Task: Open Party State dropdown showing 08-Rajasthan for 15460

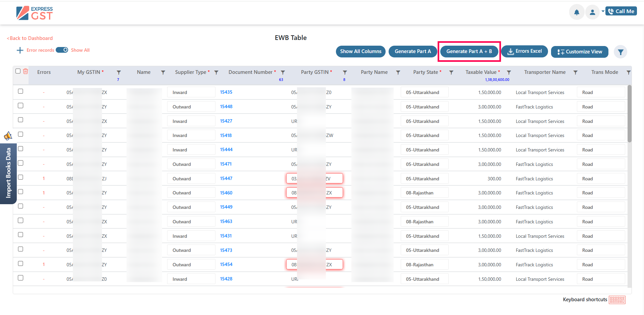Action: pos(424,193)
